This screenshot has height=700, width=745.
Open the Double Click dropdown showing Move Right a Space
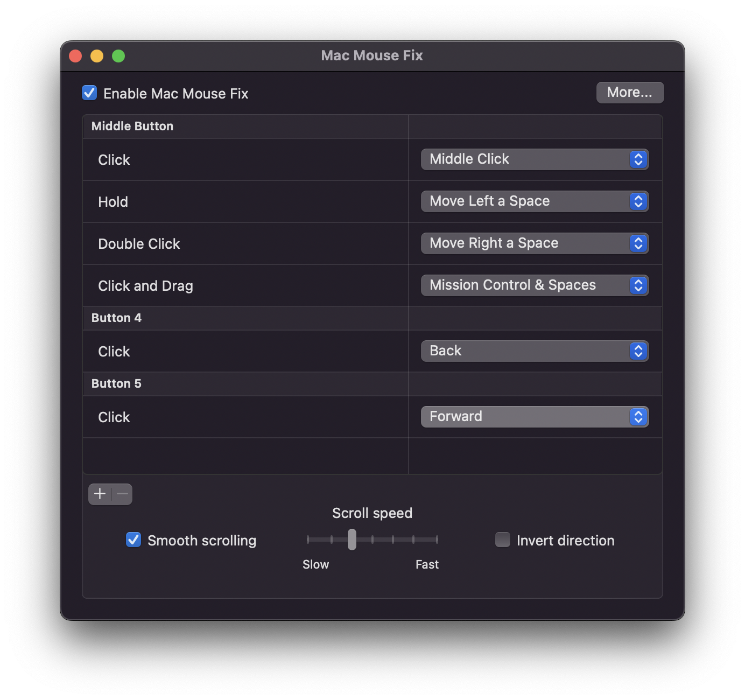click(x=534, y=243)
